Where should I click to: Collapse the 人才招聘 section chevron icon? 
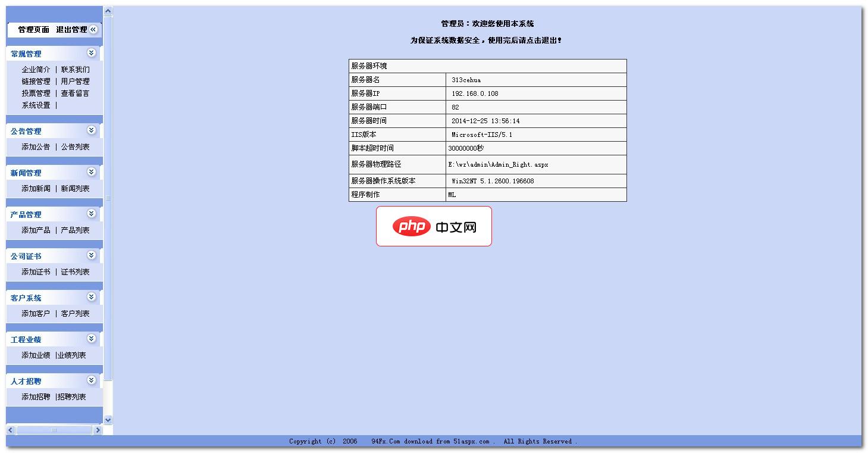click(91, 380)
